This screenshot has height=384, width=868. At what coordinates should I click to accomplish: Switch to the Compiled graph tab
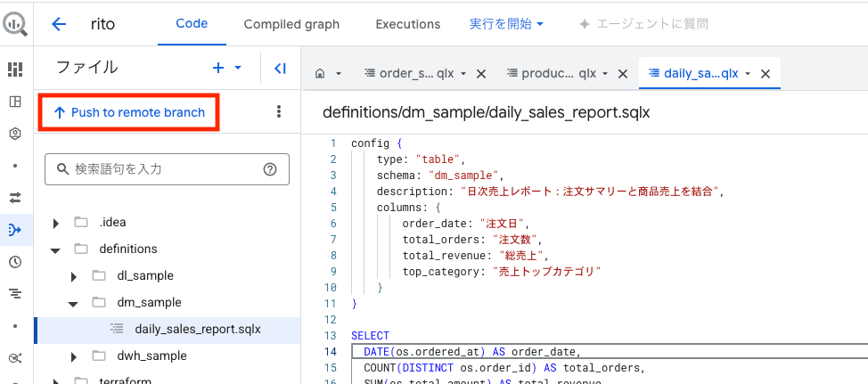(291, 24)
